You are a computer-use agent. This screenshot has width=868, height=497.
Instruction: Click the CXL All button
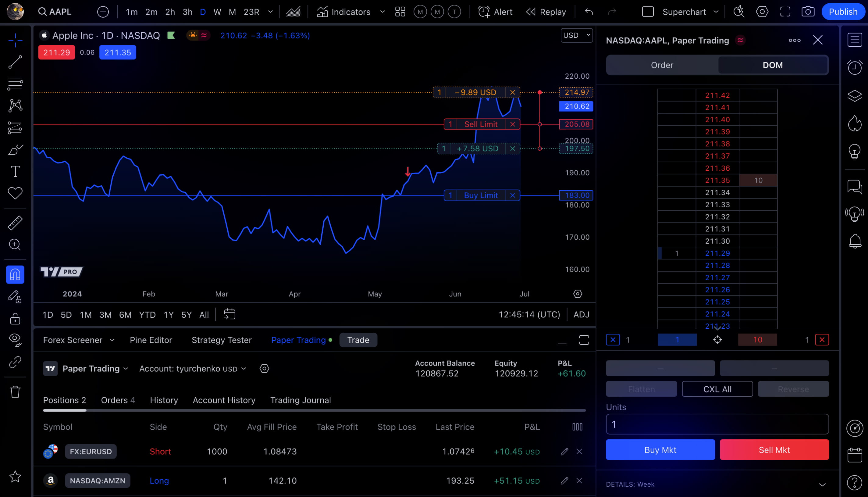[717, 389]
